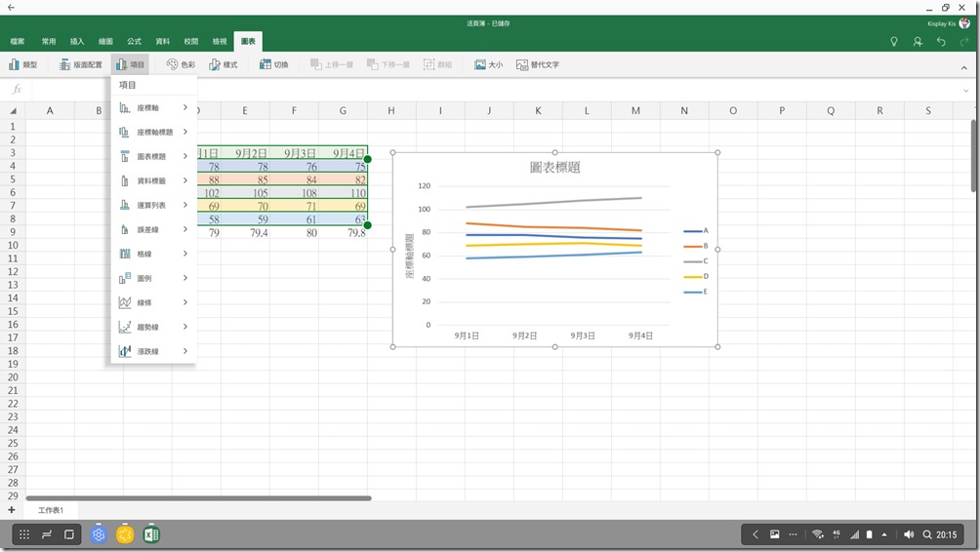Add a new sheet with plus button
Screen dimensions: 980x552
pos(12,510)
